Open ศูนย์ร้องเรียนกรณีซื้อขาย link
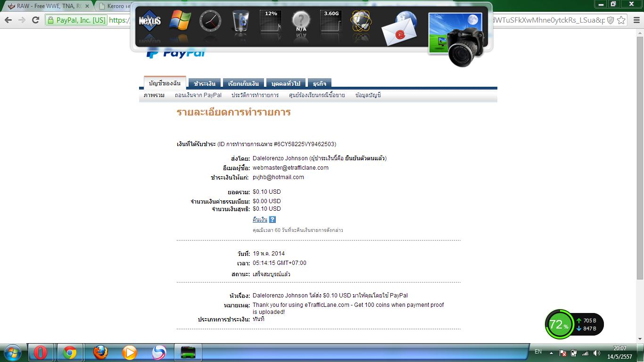Screen dimensions: 644x362 317,95
